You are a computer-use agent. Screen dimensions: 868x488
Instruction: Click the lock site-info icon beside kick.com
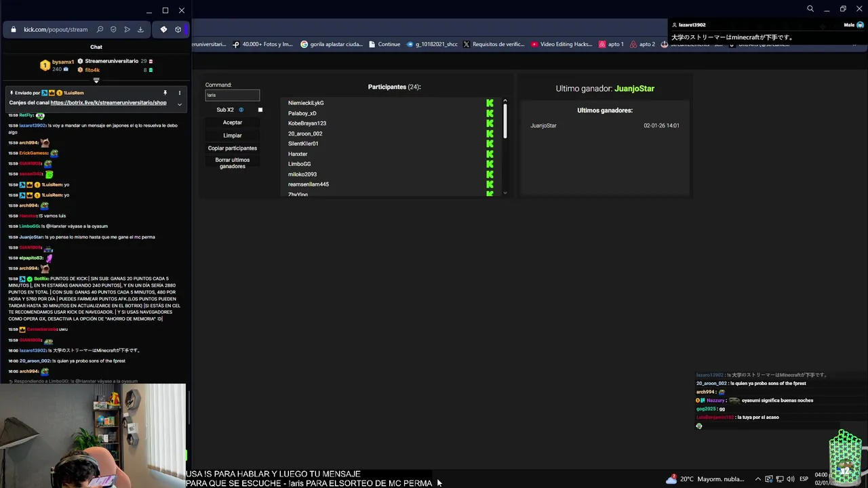pos(14,30)
